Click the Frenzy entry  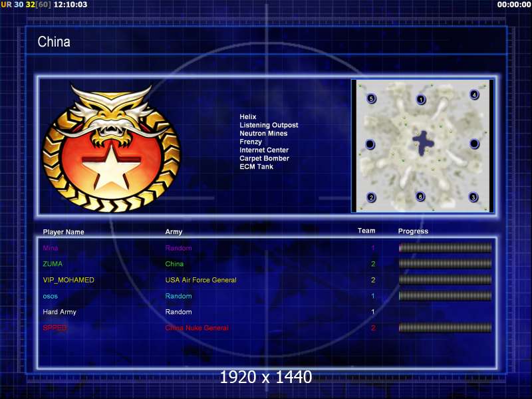(x=251, y=142)
